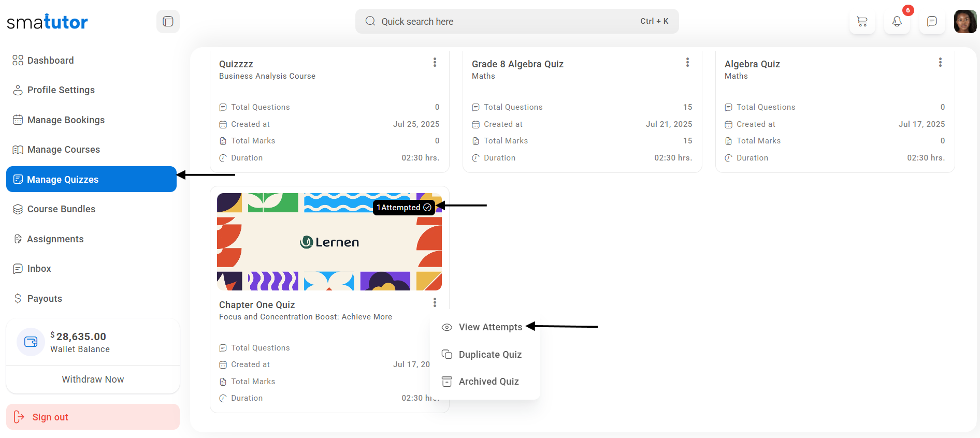Screen dimensions: 980x438
Task: Open the shopping cart icon
Action: click(862, 22)
